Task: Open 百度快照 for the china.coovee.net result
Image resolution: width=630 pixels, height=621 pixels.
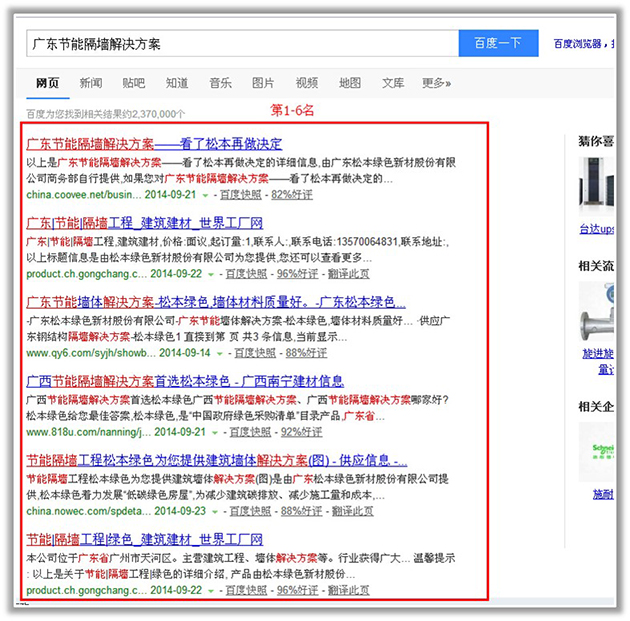Action: coord(241,195)
